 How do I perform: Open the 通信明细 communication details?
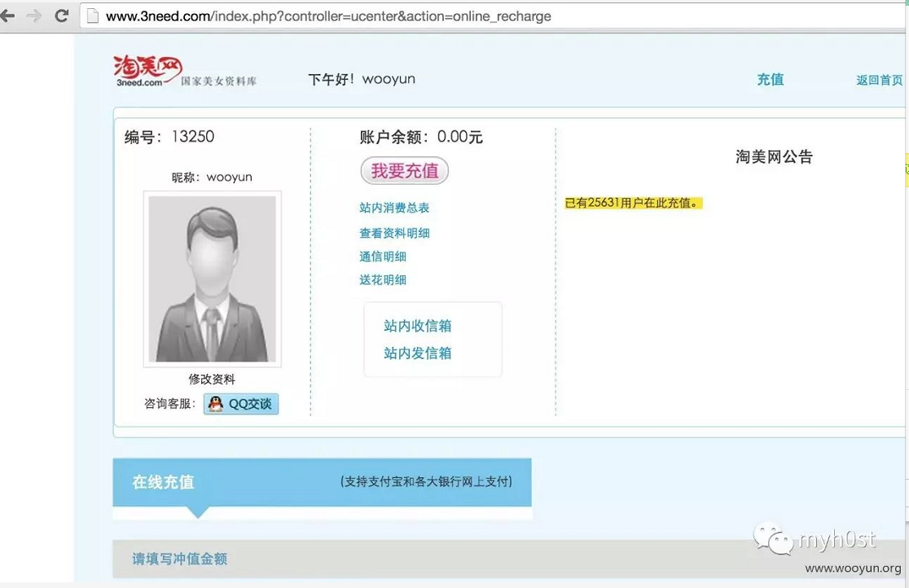[x=383, y=256]
